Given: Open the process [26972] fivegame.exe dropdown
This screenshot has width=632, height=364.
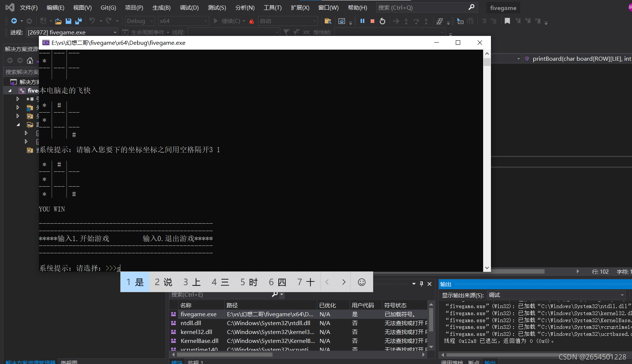Looking at the screenshot, I should coord(72,32).
